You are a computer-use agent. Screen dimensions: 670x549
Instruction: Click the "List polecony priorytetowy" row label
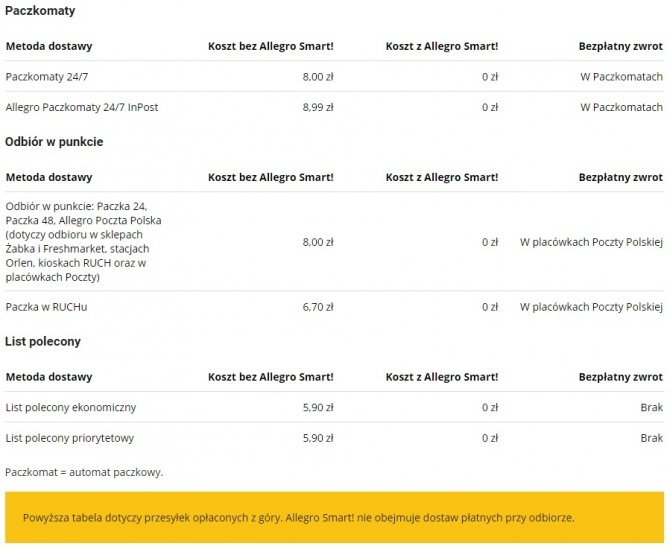click(70, 438)
